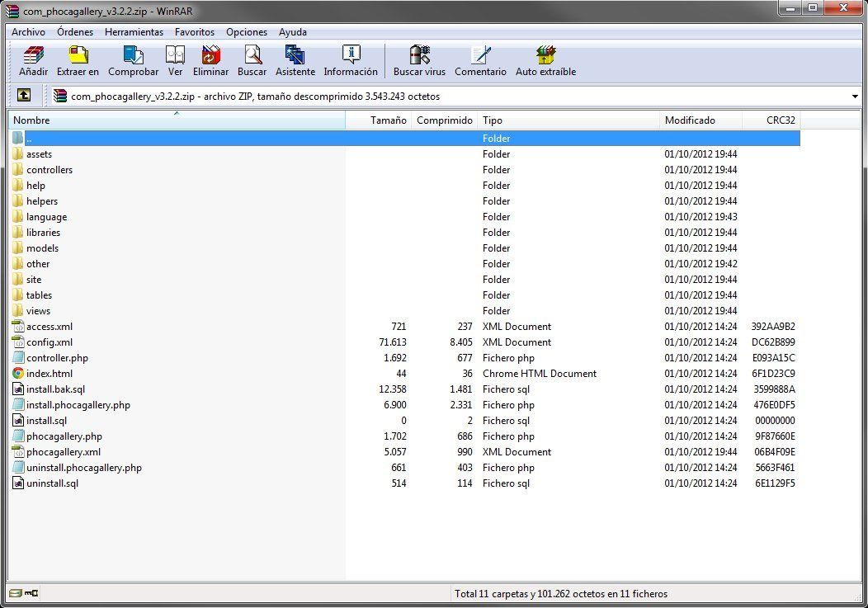The width and height of the screenshot is (868, 608).
Task: Select the controller.php file icon
Action: point(17,358)
